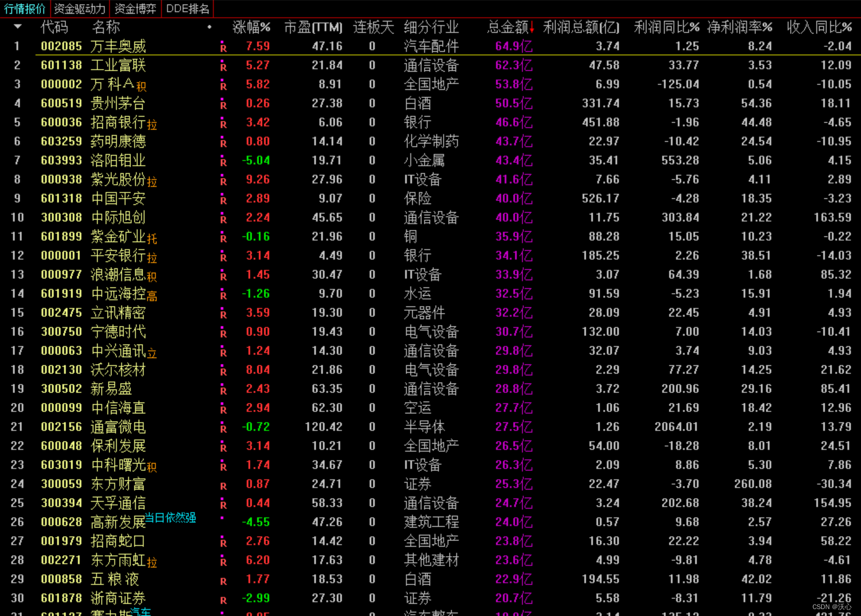Sort by 名称 column header

[106, 27]
